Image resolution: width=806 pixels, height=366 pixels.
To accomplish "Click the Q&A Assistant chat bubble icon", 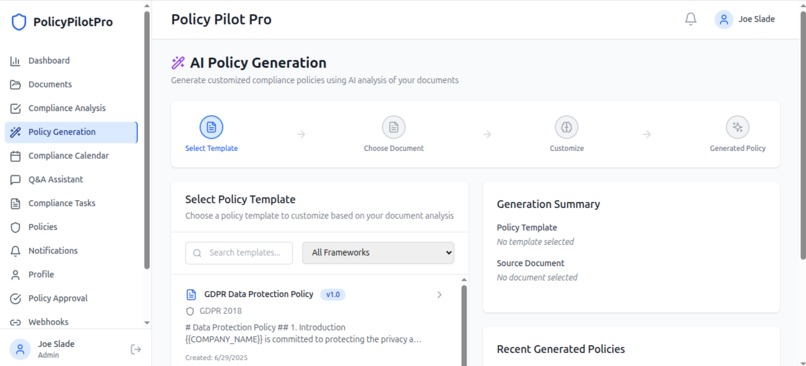I will [15, 180].
